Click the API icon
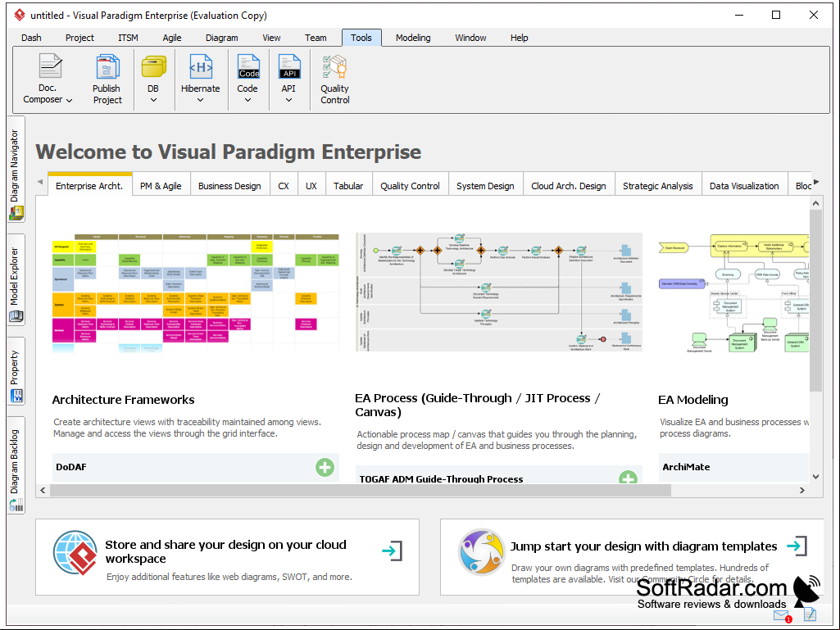 289,66
